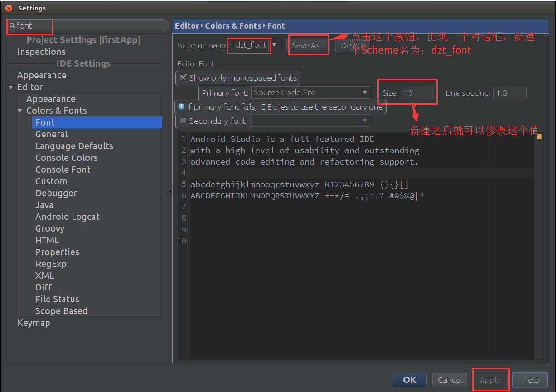
Task: Click the Editor breadcrumb in header
Action: [187, 26]
